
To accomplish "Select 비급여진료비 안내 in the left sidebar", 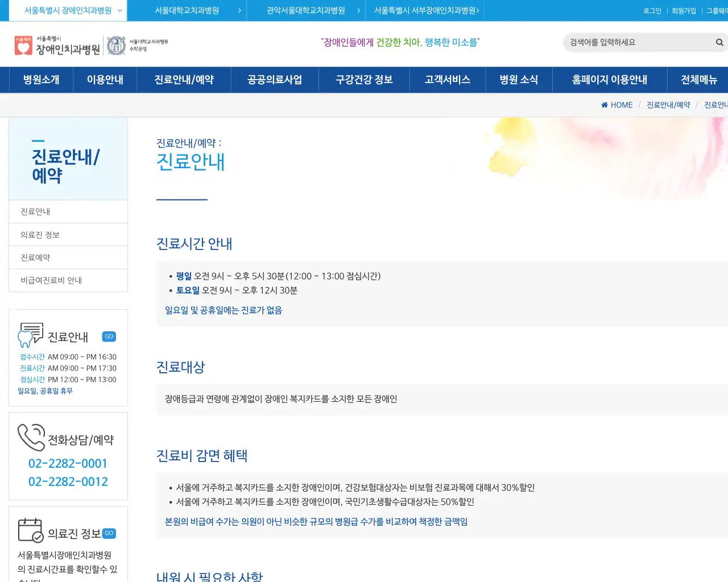I will pos(68,280).
